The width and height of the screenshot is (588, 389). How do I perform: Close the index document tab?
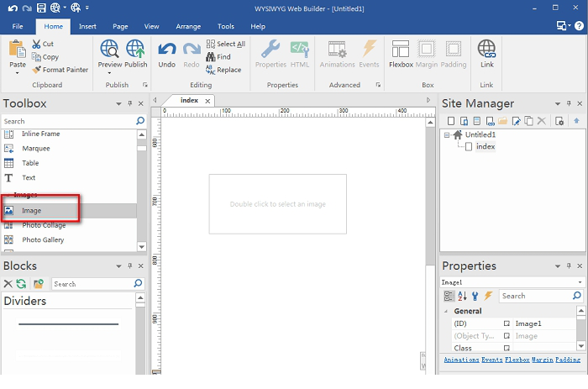[x=207, y=101]
